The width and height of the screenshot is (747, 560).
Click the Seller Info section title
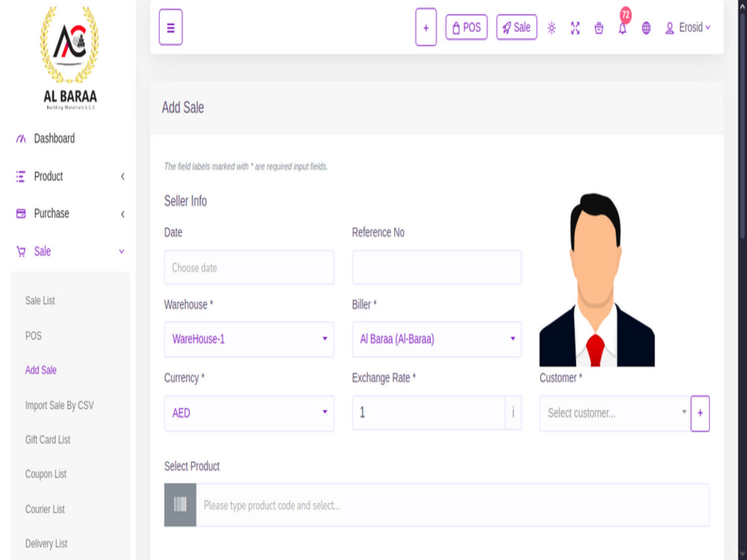tap(185, 201)
